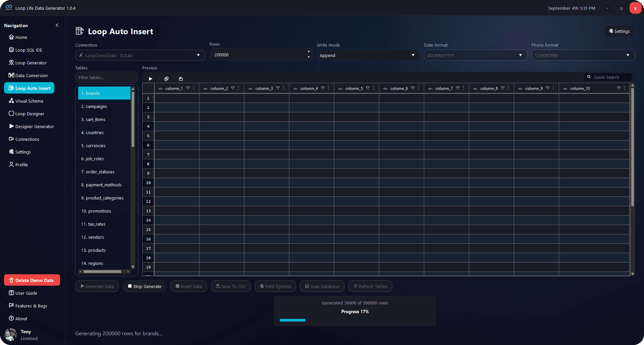Viewport: 644px width, 345px height.
Task: Open the column_3 options menu dots
Action: pos(284,88)
